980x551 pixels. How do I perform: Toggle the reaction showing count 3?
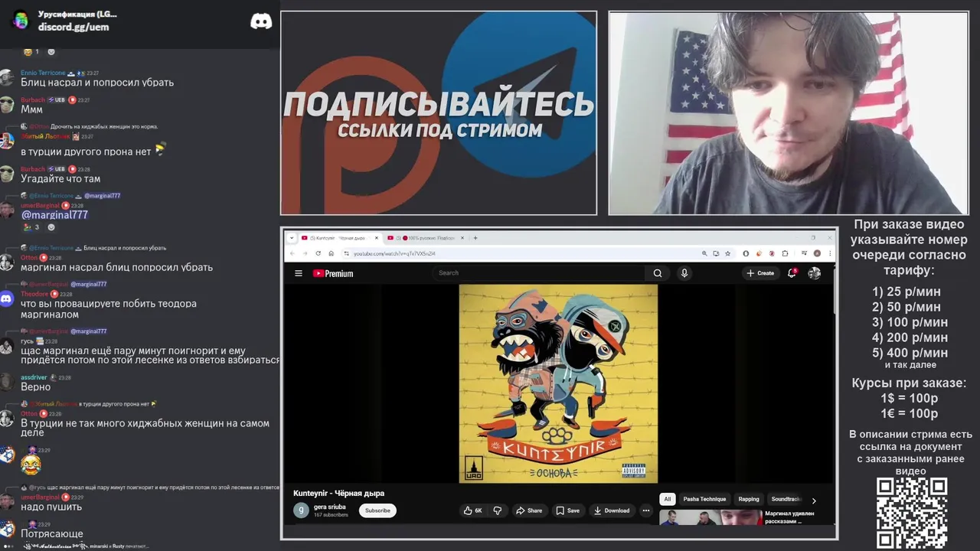[31, 227]
